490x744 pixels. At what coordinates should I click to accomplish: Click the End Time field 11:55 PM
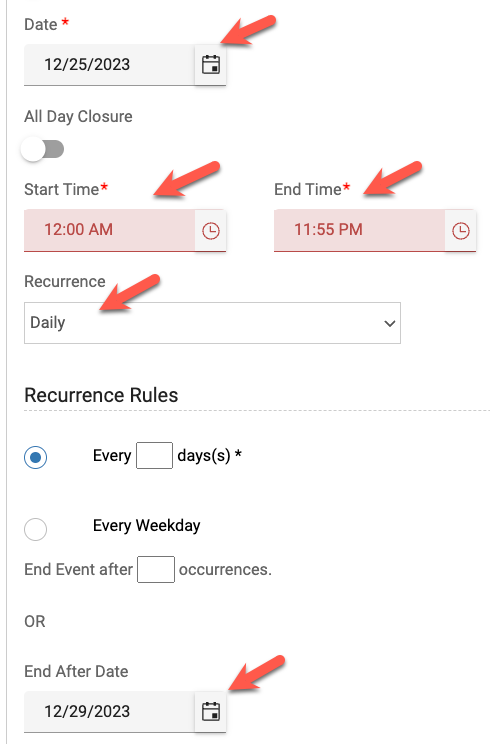360,231
